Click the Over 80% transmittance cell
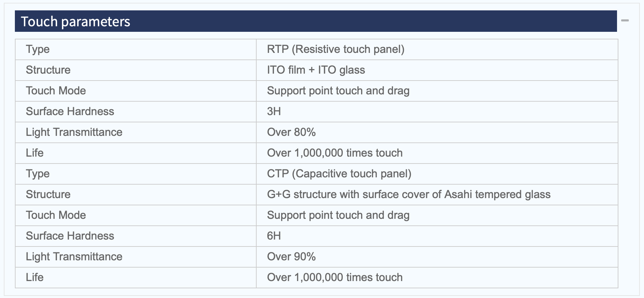 pyautogui.click(x=437, y=132)
